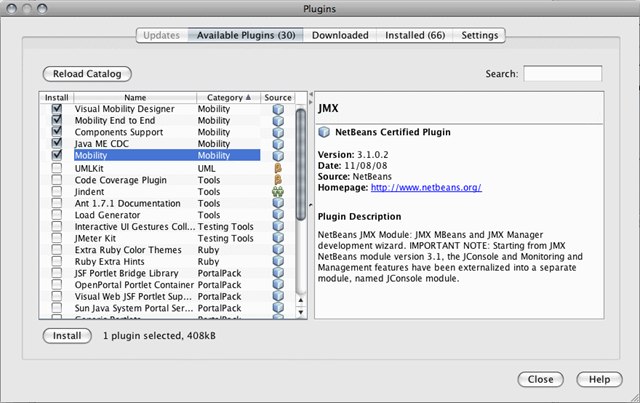This screenshot has height=403, width=640.
Task: Uncheck the selected Mobility install checkbox
Action: click(57, 155)
